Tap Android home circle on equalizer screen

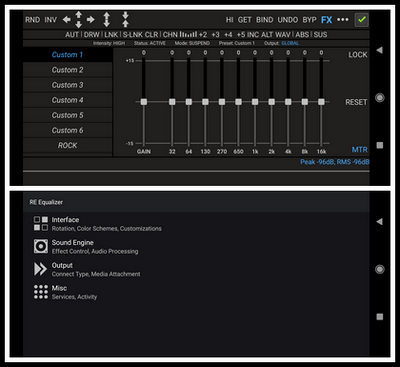pyautogui.click(x=379, y=98)
